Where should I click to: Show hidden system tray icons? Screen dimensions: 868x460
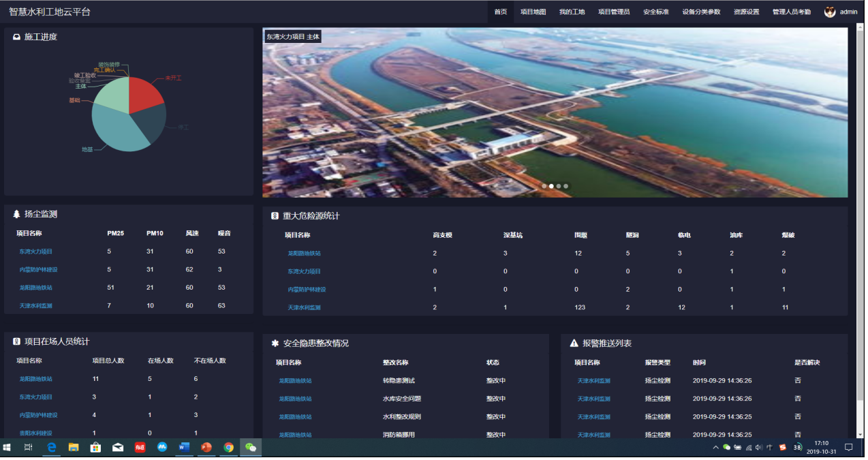[x=715, y=448]
